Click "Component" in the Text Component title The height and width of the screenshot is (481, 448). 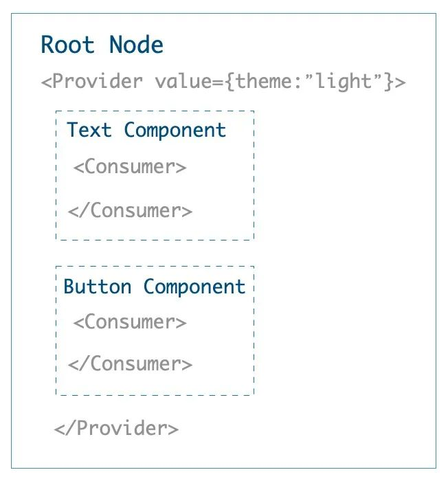click(175, 130)
